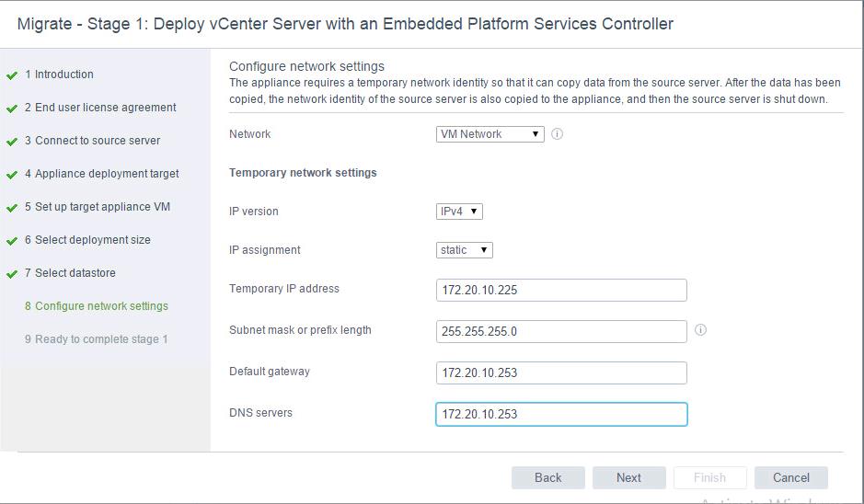Click the 'Temporary network settings' heading
The image size is (864, 504).
coord(303,172)
